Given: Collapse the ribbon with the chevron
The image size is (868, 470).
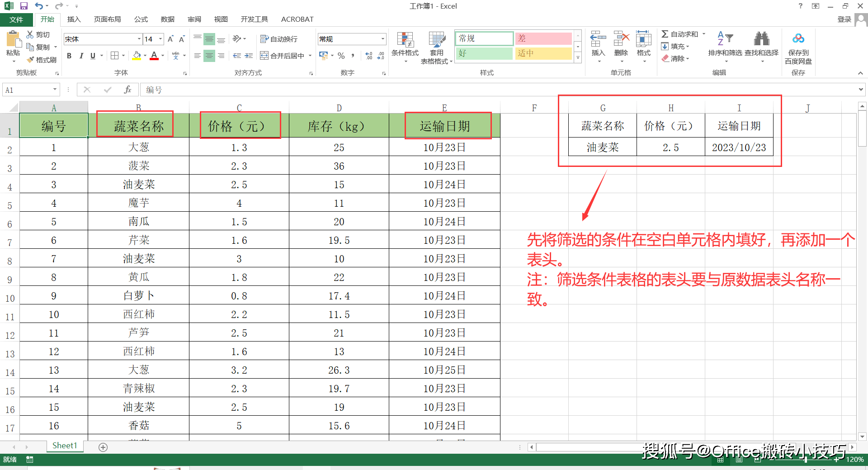Looking at the screenshot, I should point(860,73).
